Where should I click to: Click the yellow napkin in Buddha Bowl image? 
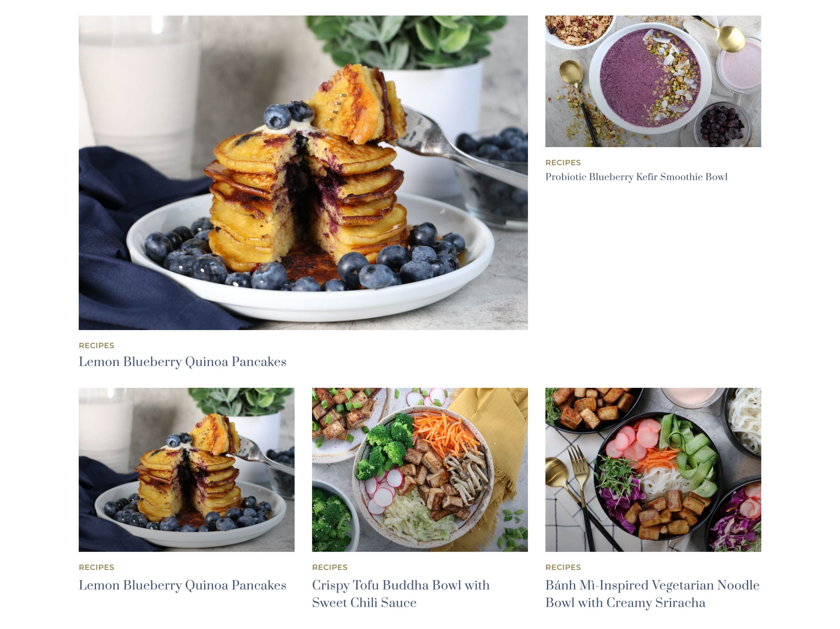pos(494,456)
